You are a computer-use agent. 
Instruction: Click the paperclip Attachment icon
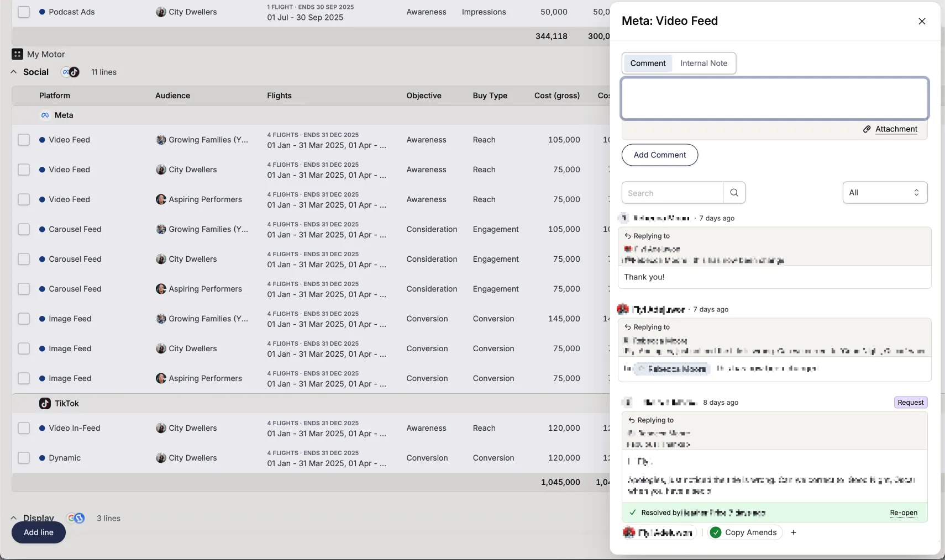coord(867,129)
